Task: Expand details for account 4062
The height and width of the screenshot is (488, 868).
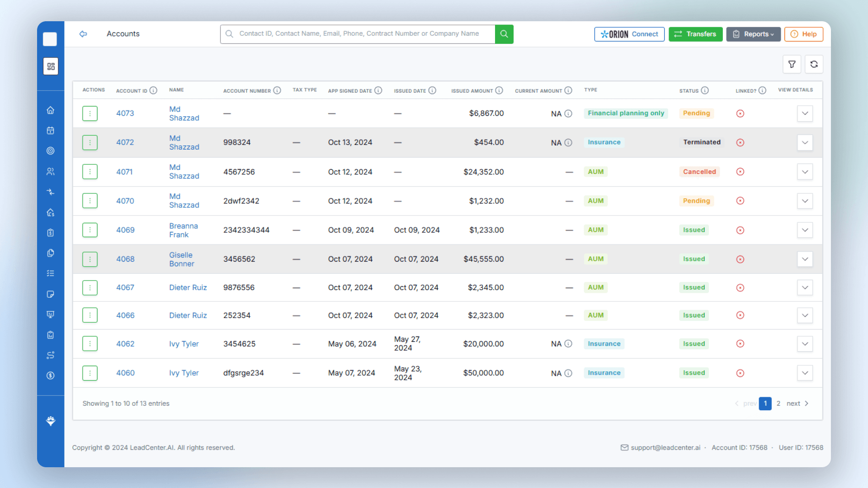Action: 805,344
